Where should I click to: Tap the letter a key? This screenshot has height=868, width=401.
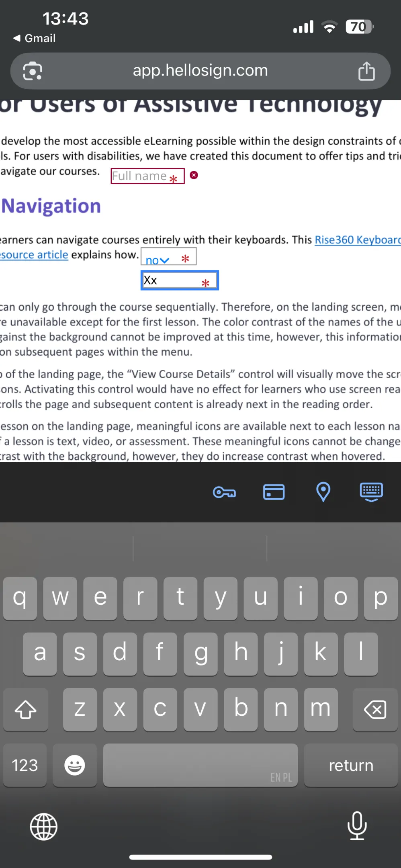pos(40,654)
